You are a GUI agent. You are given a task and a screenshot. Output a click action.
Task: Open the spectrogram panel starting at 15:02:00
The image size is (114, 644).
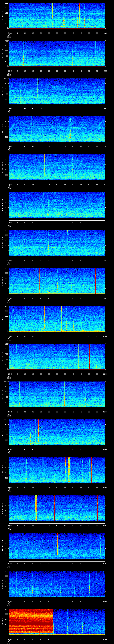(x=57, y=54)
